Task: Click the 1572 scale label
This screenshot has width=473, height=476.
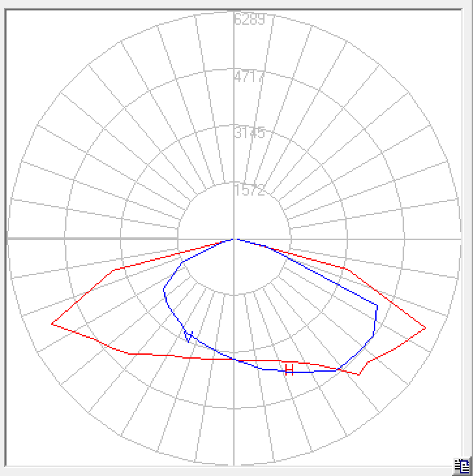Action: tap(250, 190)
